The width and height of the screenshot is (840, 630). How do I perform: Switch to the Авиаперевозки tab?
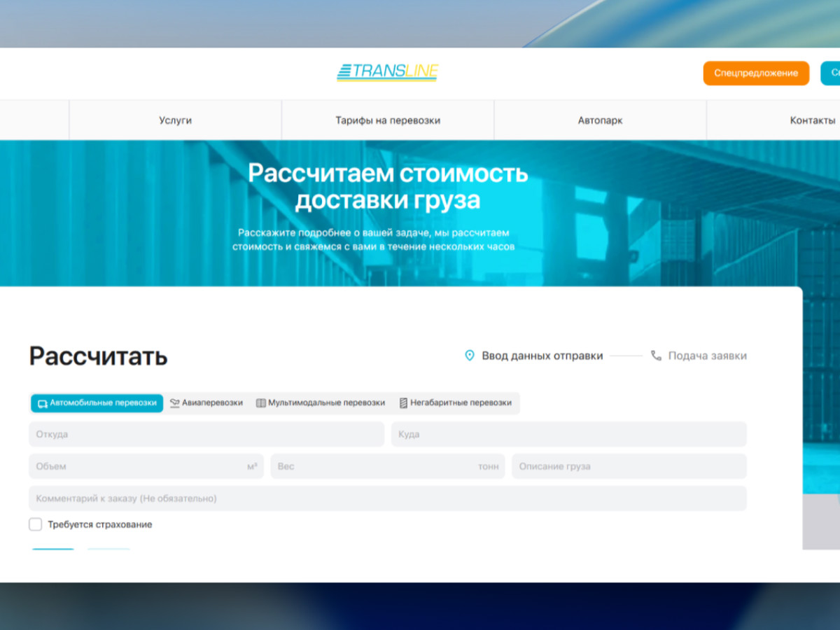click(206, 403)
